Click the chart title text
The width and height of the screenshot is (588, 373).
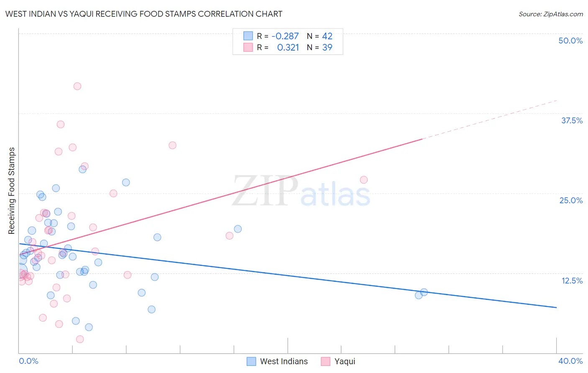point(144,14)
